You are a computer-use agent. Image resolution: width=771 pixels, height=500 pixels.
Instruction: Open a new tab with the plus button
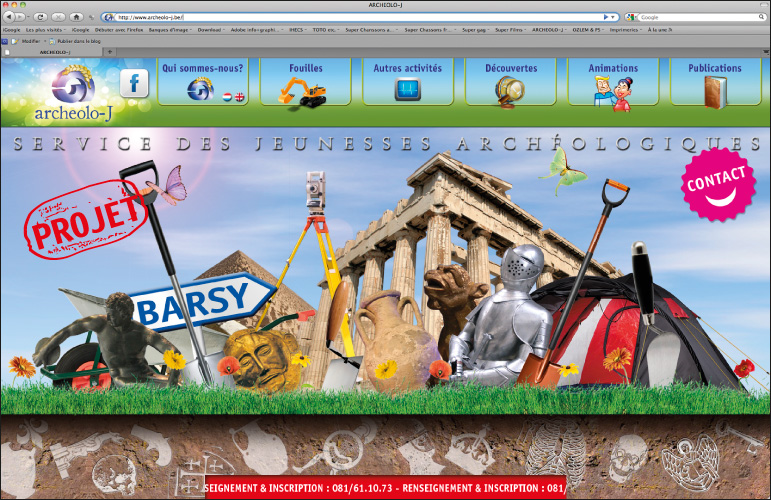(110, 52)
